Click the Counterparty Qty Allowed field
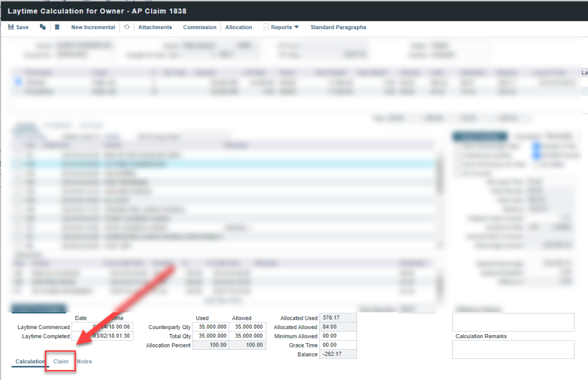 247,327
